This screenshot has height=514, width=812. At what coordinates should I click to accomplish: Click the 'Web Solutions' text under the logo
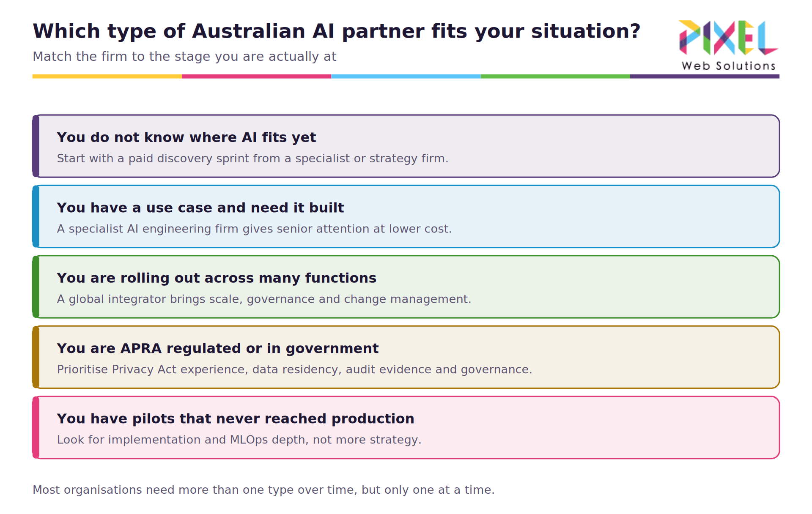pos(729,66)
